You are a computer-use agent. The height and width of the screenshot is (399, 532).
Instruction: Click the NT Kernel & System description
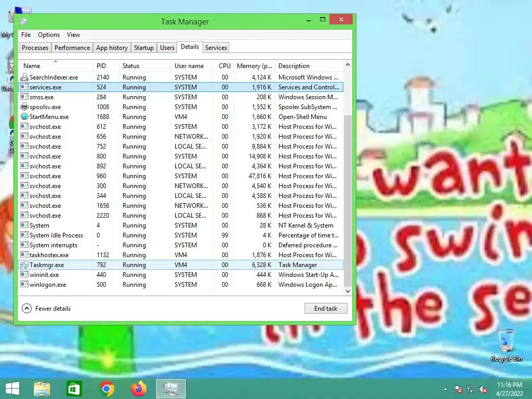click(x=305, y=225)
